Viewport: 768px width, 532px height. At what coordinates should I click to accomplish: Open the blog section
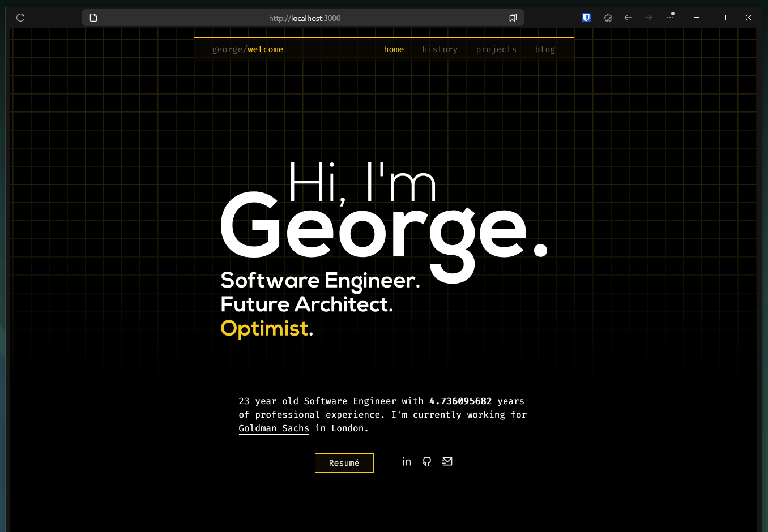pos(544,49)
